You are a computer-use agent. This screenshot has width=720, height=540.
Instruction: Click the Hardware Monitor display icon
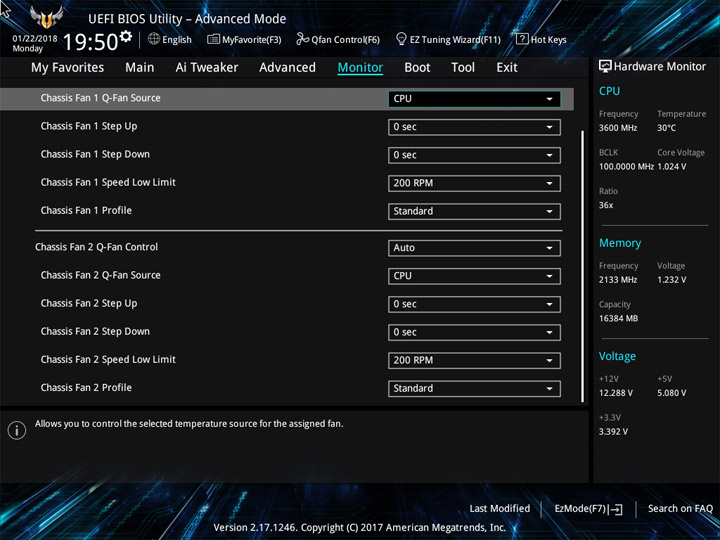[x=605, y=67]
